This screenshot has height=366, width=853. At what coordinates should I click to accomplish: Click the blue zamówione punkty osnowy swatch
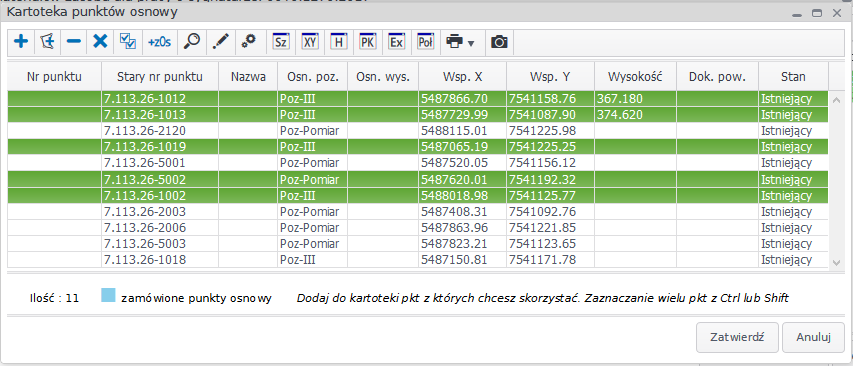point(109,296)
